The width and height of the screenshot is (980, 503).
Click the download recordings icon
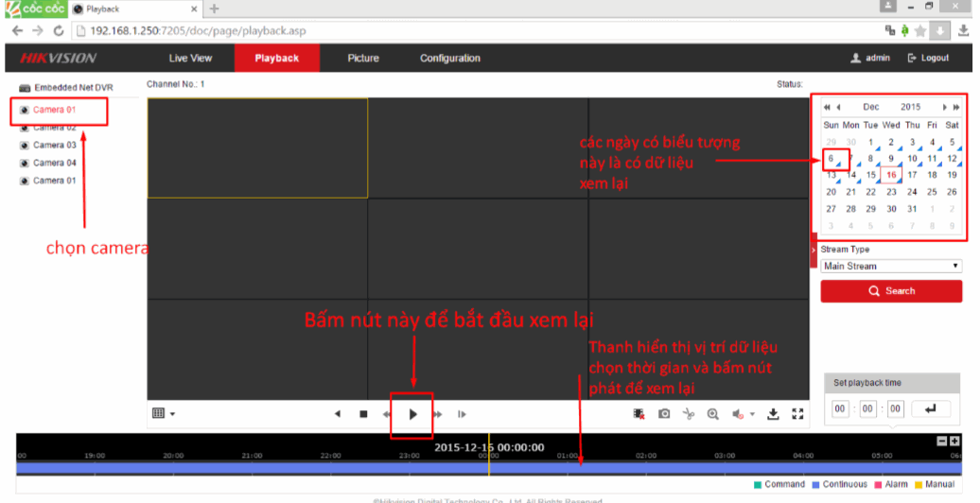(773, 414)
